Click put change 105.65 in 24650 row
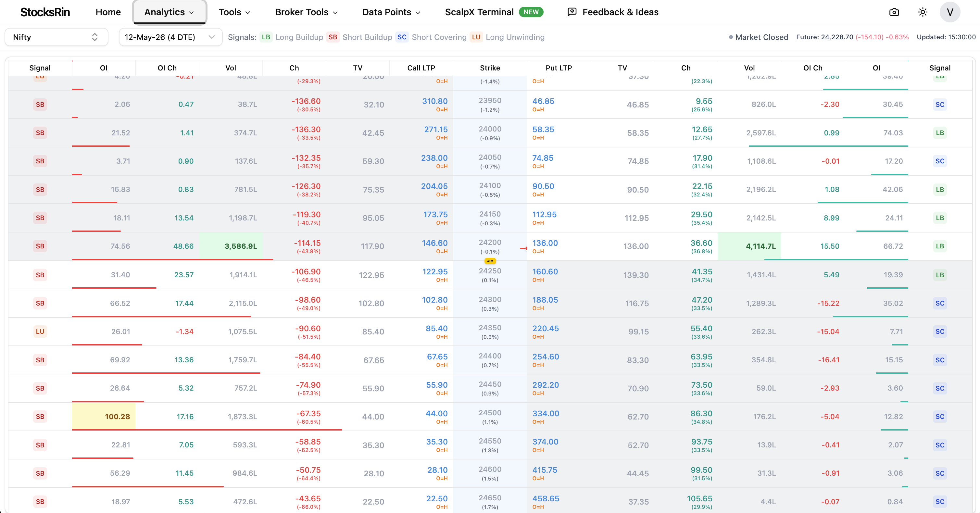980x513 pixels. [699, 498]
